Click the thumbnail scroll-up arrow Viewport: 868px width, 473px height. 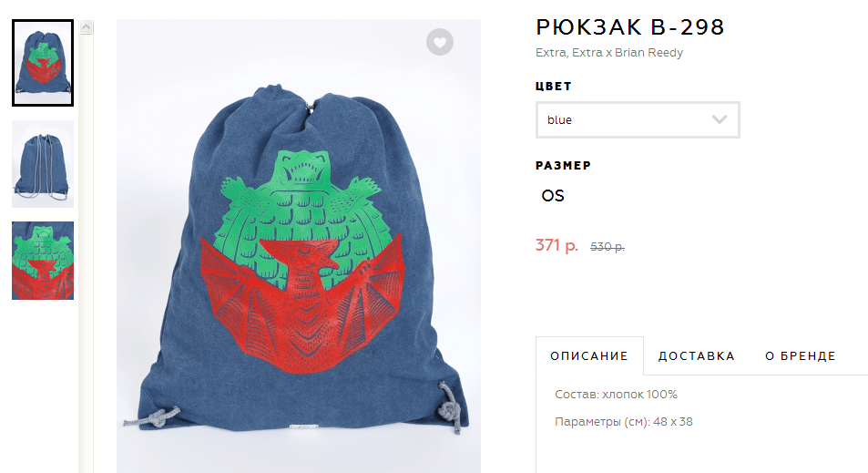tap(86, 26)
